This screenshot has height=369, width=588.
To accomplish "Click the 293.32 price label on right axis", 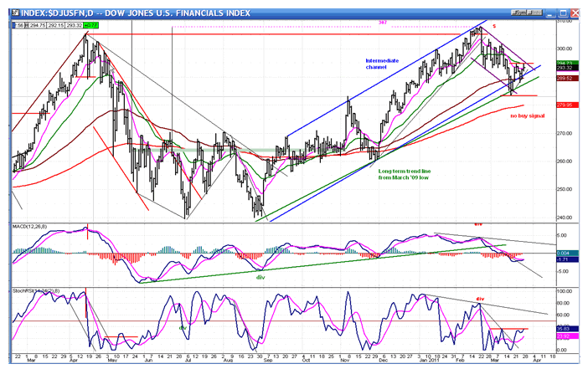I will point(566,68).
